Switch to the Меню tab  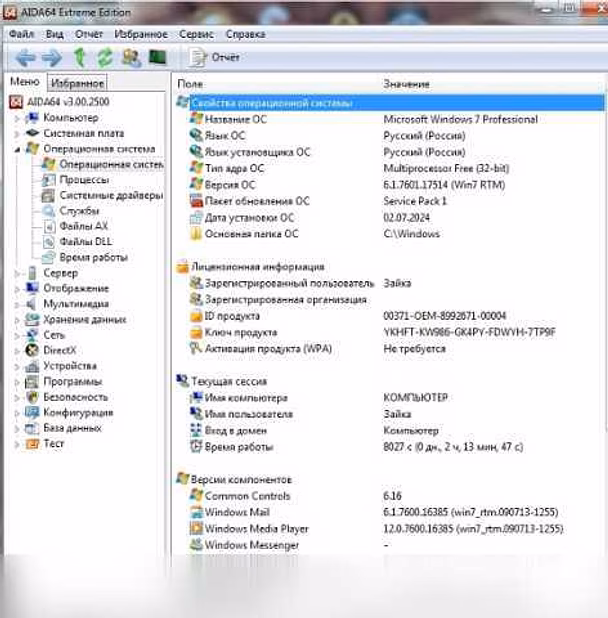25,82
